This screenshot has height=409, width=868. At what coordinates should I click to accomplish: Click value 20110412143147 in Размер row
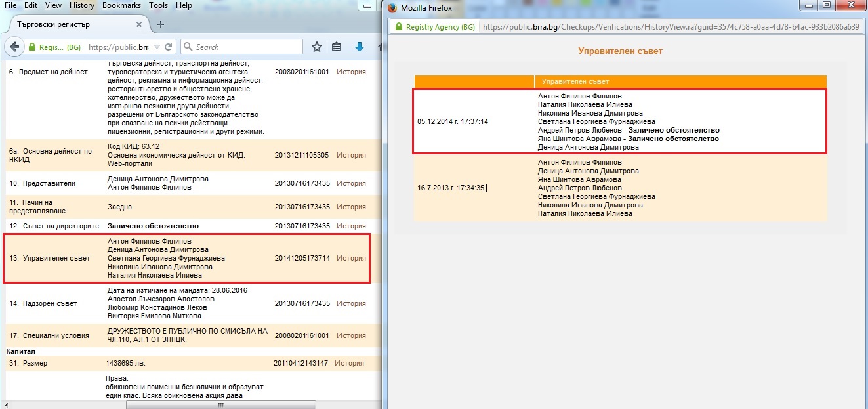coord(300,363)
